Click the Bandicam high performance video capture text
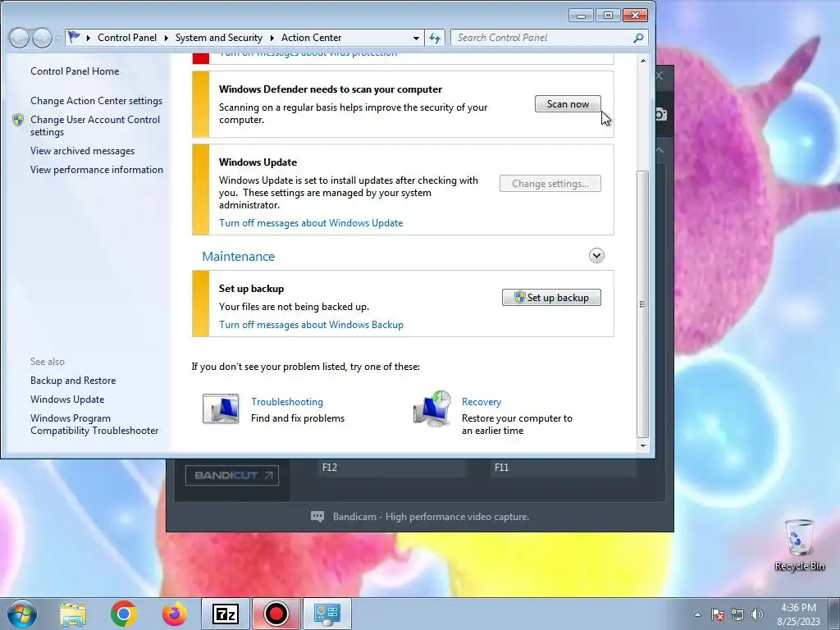Viewport: 840px width, 630px height. click(431, 517)
